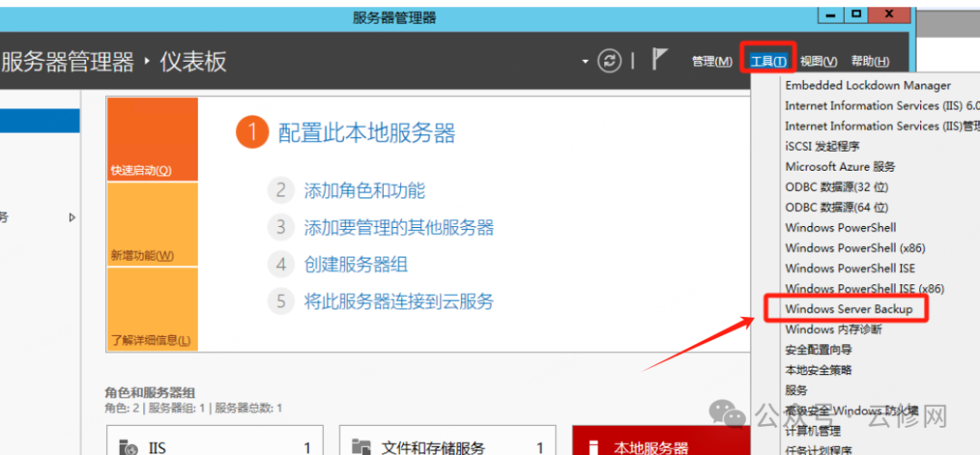
Task: Expand the left sidebar arrow
Action: [72, 218]
